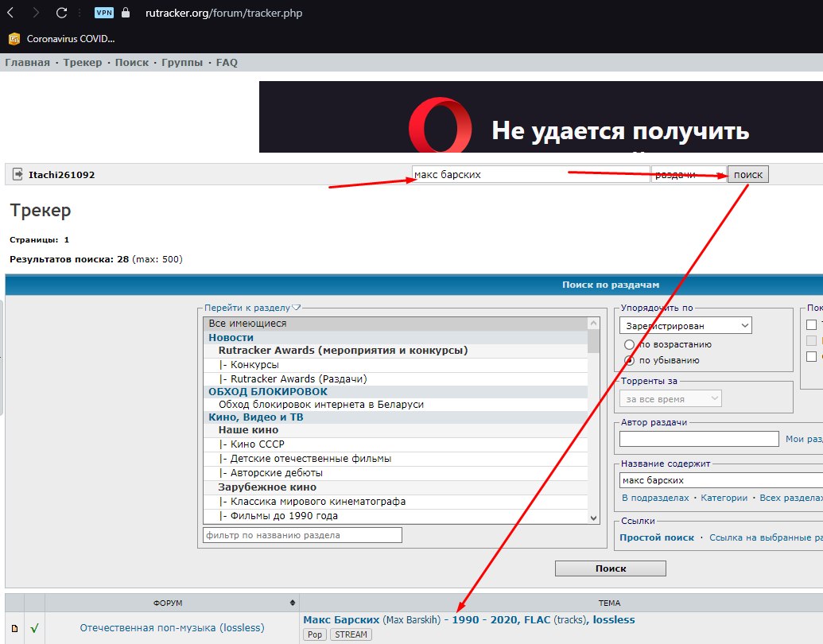Select 'по убыванию' sort order
823x644 pixels.
click(x=629, y=361)
